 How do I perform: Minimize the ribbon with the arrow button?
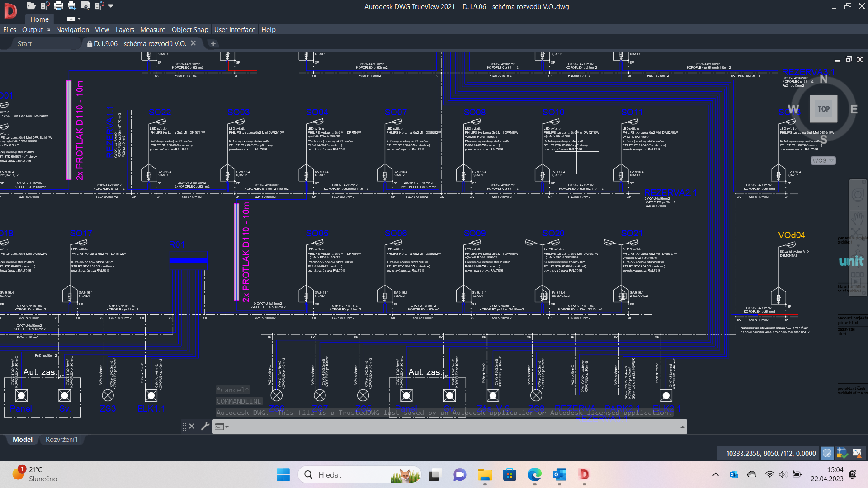tap(71, 19)
